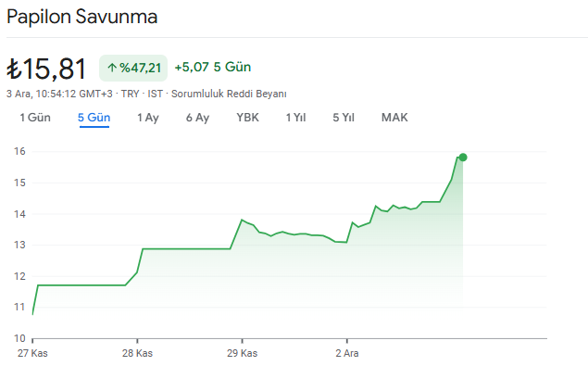Click the 2 Ara axis marker
This screenshot has height=366, width=588.
pos(347,353)
